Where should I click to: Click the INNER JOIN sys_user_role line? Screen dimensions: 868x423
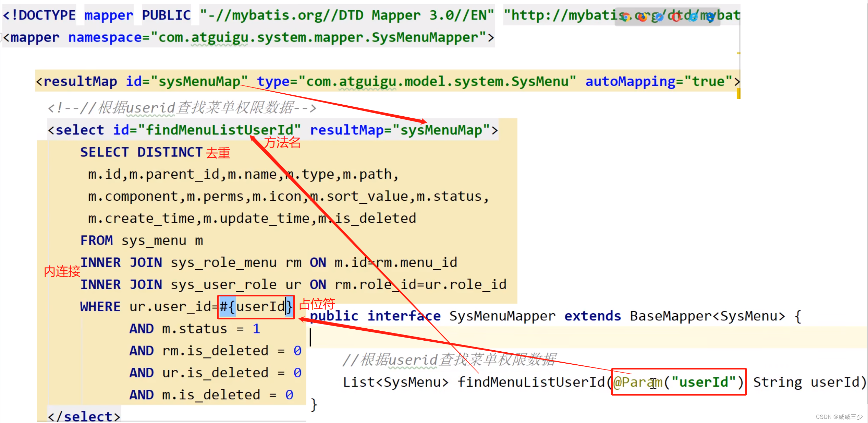pos(293,284)
